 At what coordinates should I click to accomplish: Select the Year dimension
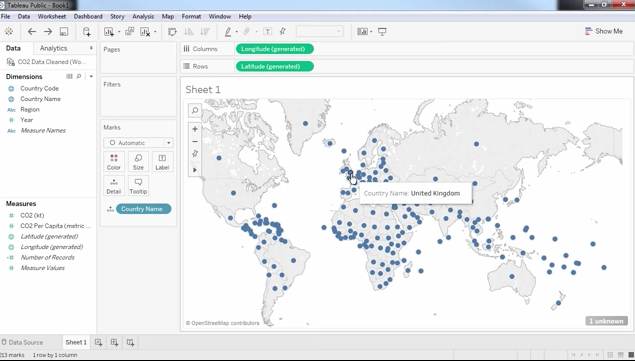(x=27, y=120)
